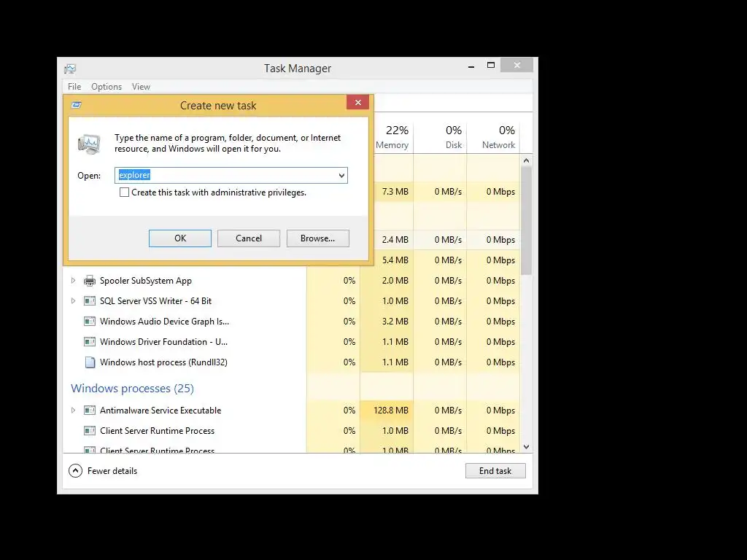Open the File menu

tap(74, 87)
